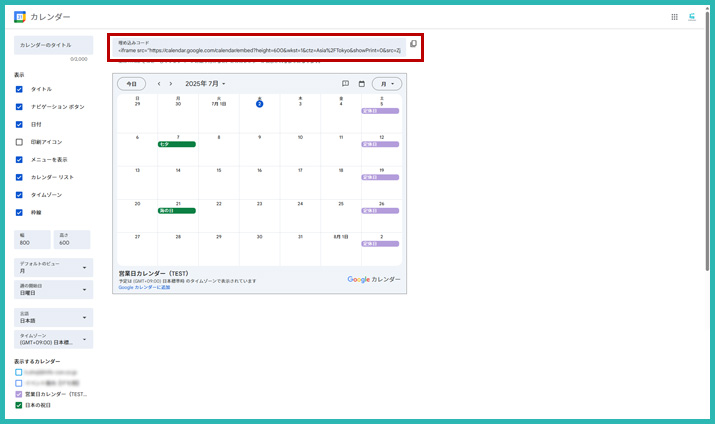Open the デフォルトのビュー dropdown
The height and width of the screenshot is (424, 715).
pos(53,268)
